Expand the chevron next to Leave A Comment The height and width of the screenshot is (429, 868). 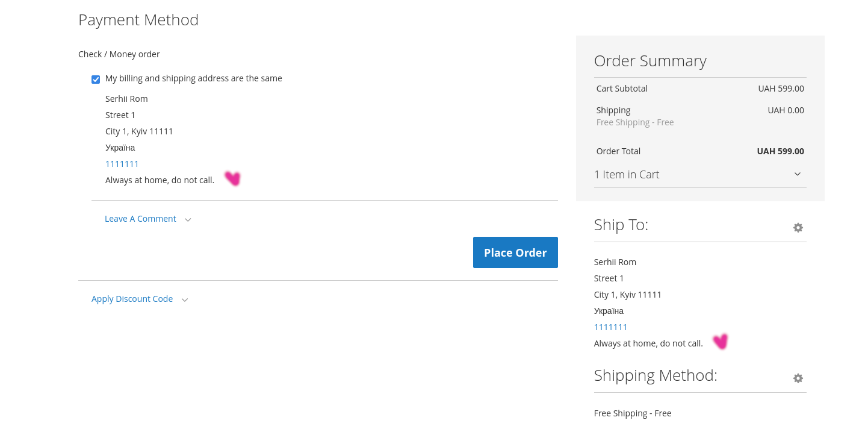188,219
